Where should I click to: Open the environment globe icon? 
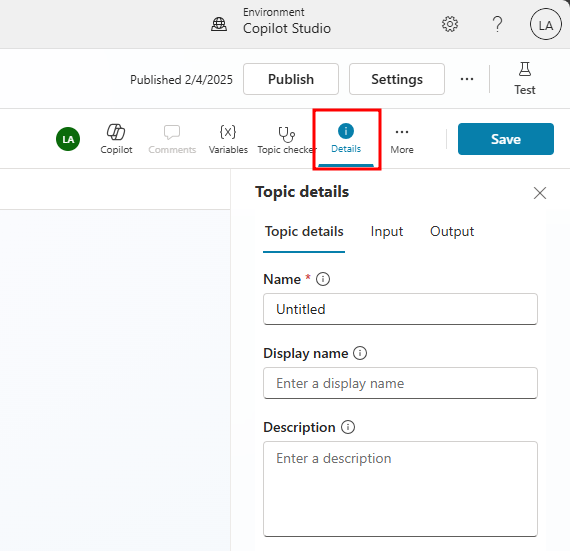(x=219, y=24)
